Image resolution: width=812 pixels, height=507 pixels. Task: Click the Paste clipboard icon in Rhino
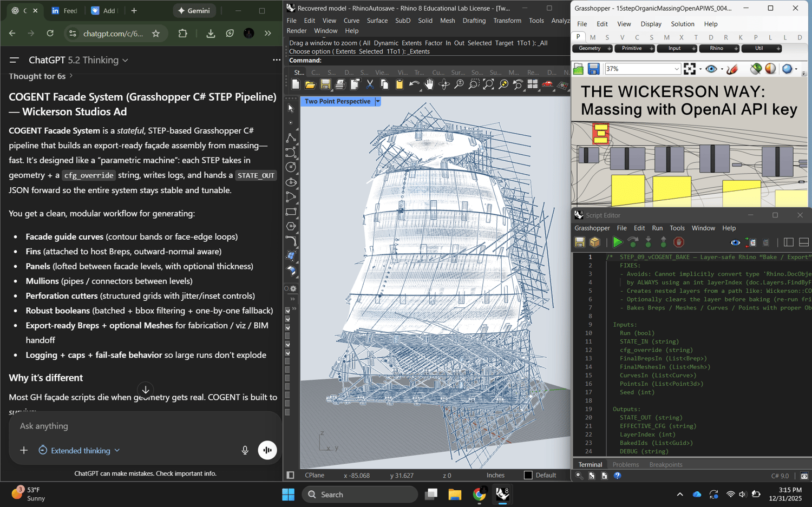(400, 84)
